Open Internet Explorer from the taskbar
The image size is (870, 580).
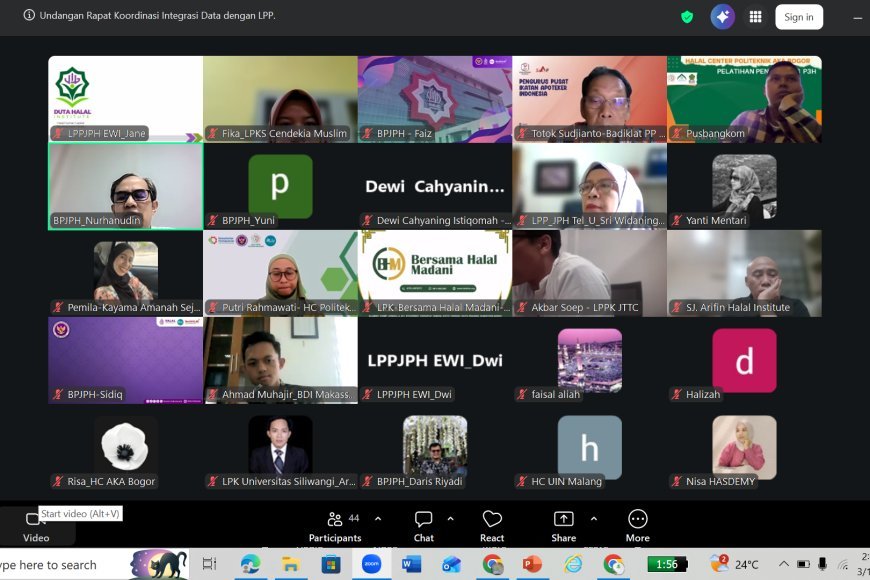tap(573, 564)
